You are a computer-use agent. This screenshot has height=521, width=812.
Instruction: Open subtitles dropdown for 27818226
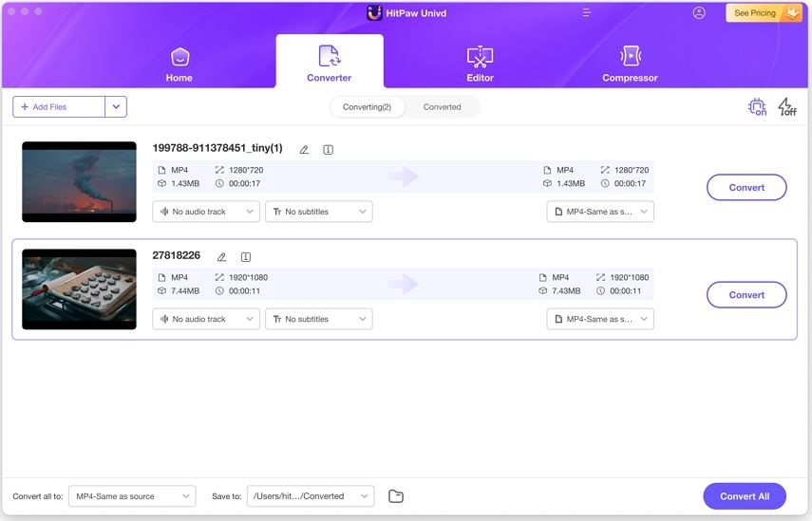click(x=319, y=319)
